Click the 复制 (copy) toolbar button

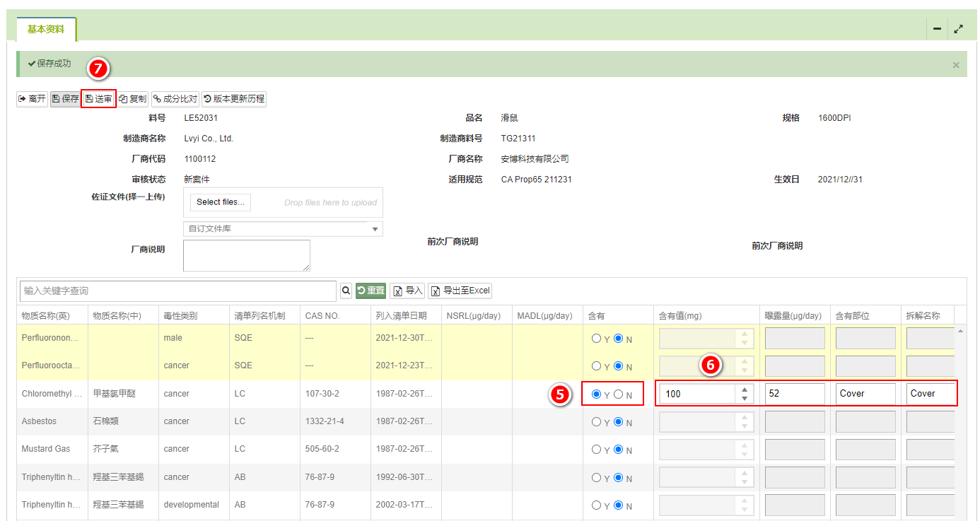[133, 99]
